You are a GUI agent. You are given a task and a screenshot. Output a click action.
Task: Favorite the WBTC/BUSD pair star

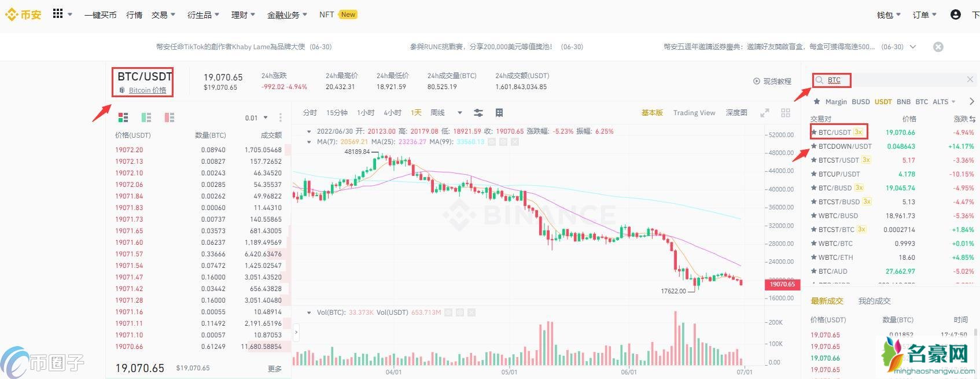click(814, 215)
